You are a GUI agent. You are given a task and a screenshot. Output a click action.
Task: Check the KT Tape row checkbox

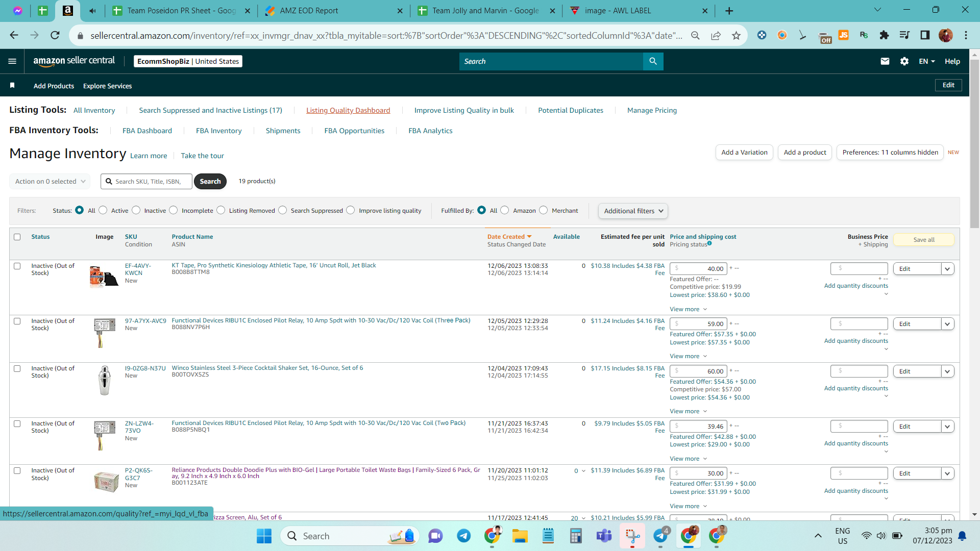pyautogui.click(x=17, y=266)
